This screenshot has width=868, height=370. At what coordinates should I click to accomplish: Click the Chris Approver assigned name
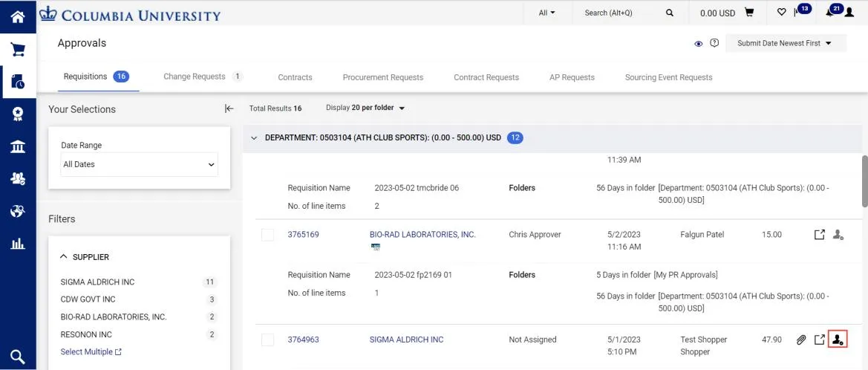coord(535,234)
